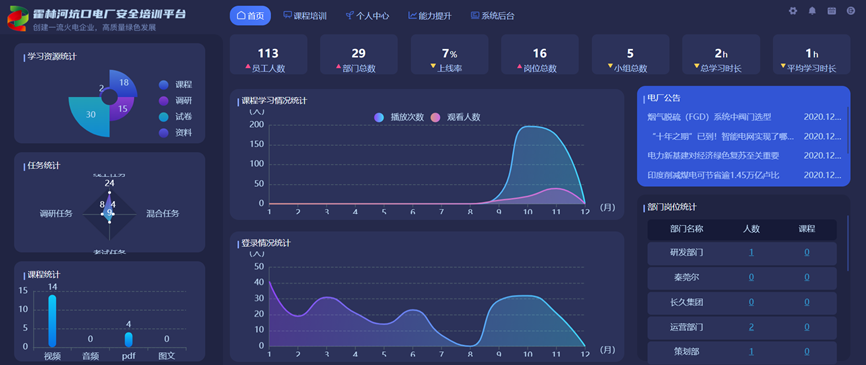
Task: Open the 运营部门 headcount link showing 2
Action: 751,327
